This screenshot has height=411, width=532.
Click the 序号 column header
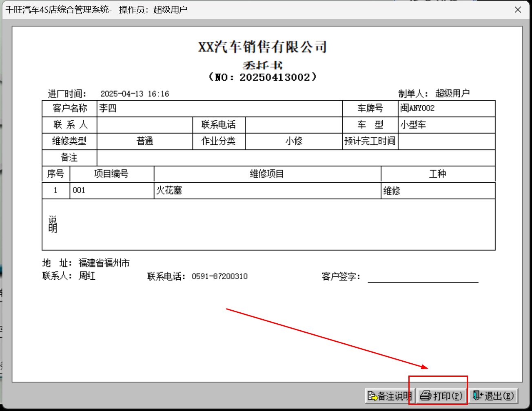pyautogui.click(x=55, y=174)
